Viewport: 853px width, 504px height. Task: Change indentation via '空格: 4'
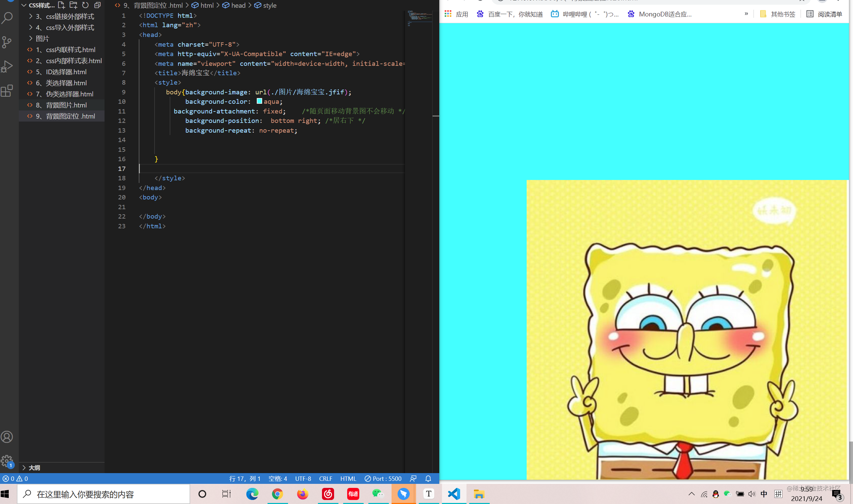(x=278, y=478)
